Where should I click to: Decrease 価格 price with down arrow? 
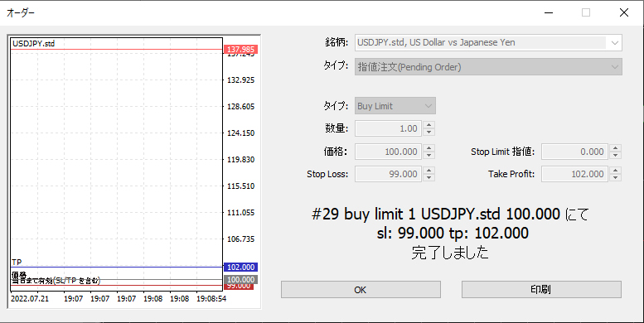[x=429, y=155]
